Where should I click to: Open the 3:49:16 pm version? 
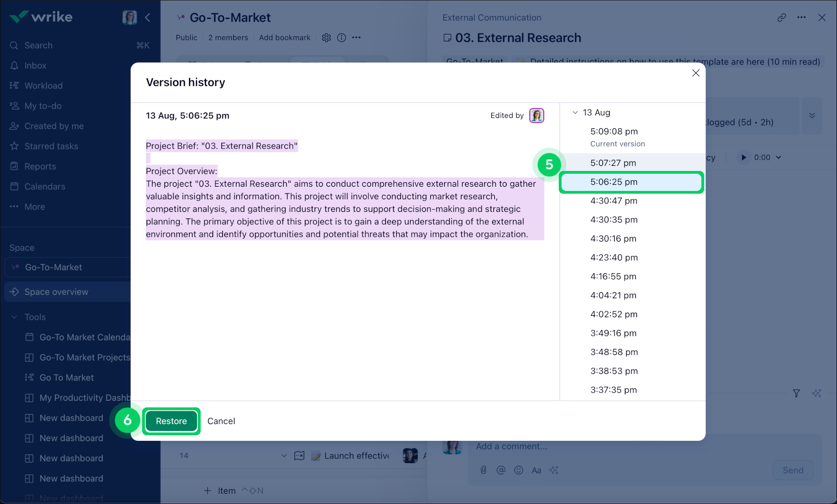[613, 333]
